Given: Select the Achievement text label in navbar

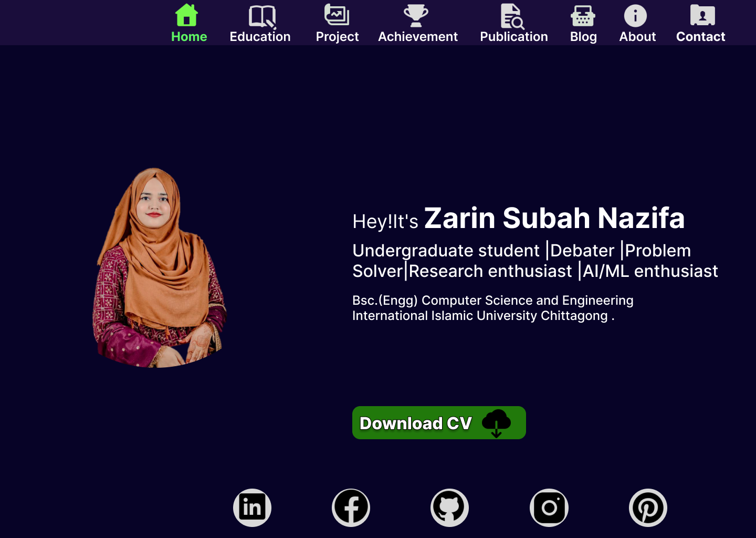Looking at the screenshot, I should (x=418, y=37).
